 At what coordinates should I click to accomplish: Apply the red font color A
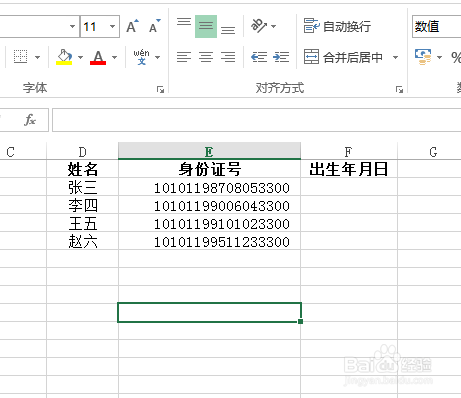click(x=98, y=57)
